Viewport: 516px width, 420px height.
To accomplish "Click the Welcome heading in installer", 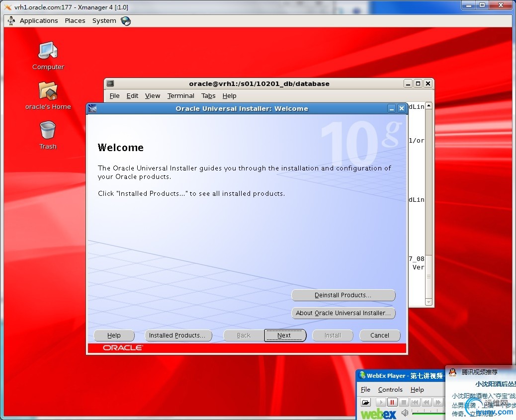I will [x=121, y=148].
